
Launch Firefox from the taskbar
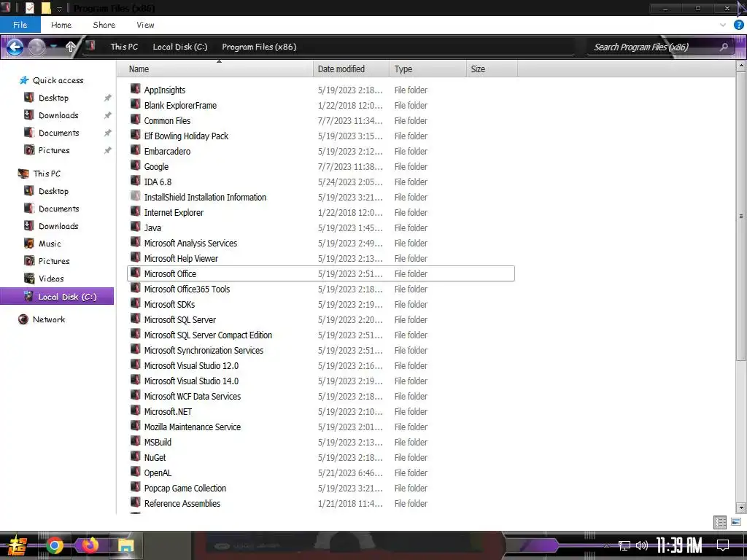pos(90,545)
